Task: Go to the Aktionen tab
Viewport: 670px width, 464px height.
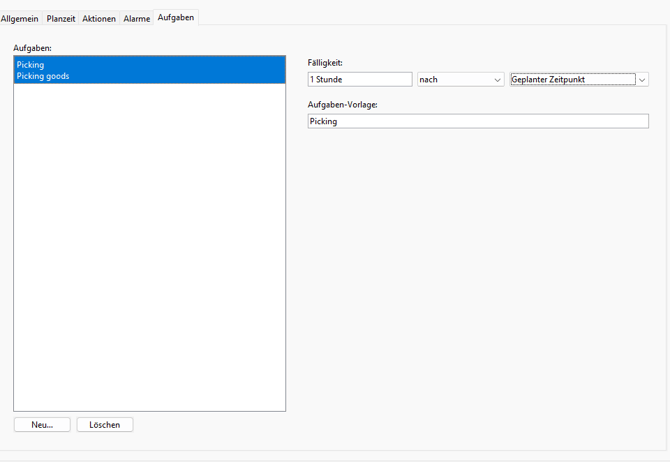Action: click(x=99, y=19)
